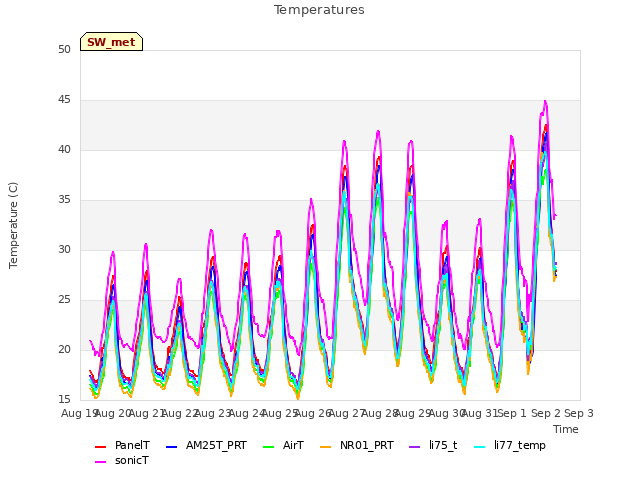Click the Aug 27 x-axis date label
This screenshot has width=640, height=480.
346,413
